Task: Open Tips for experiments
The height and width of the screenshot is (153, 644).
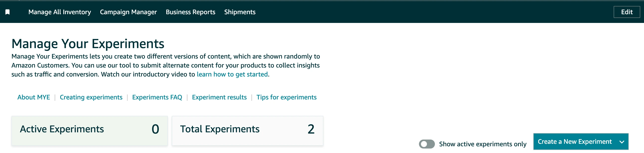Action: tap(286, 97)
